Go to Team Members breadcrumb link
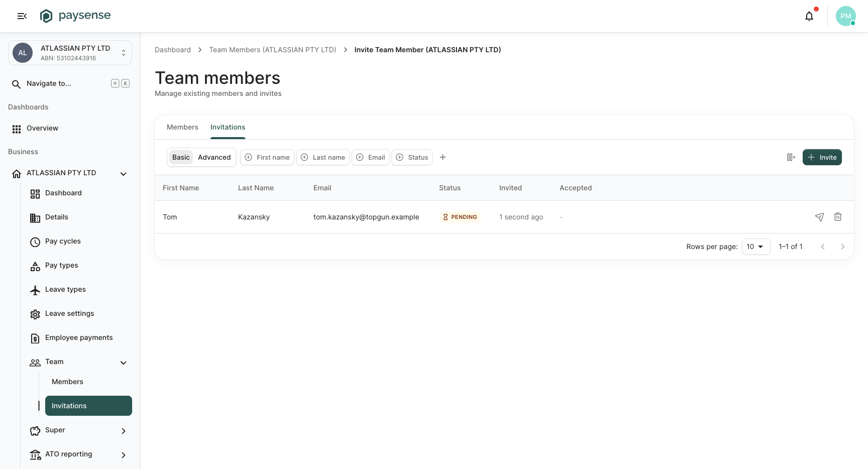The height and width of the screenshot is (469, 868). [273, 50]
